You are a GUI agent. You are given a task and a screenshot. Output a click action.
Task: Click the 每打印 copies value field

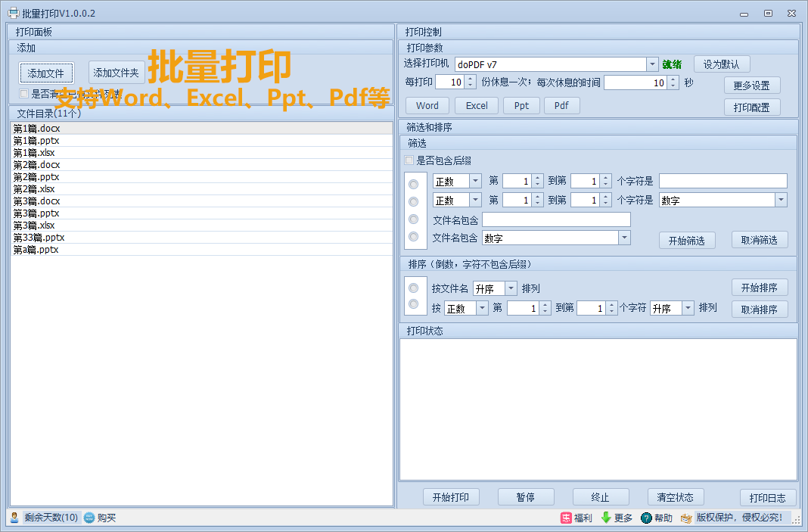click(450, 82)
